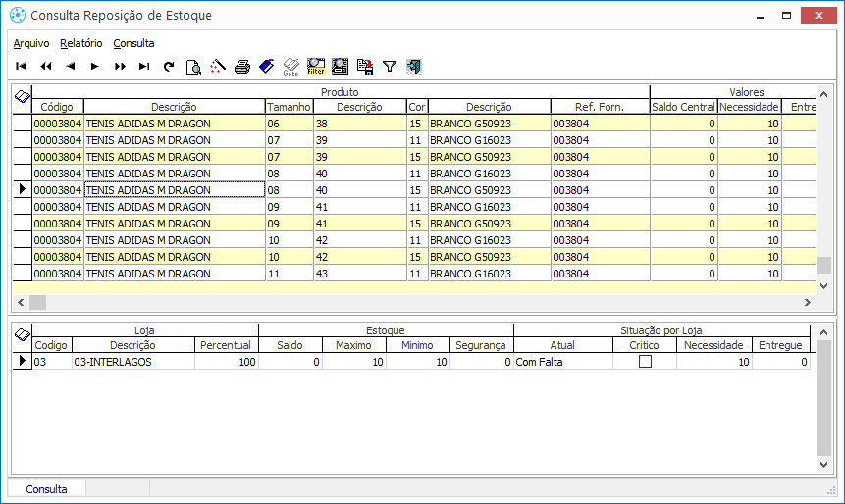Click upper grid horizontal scrollbar left arrow

21,303
